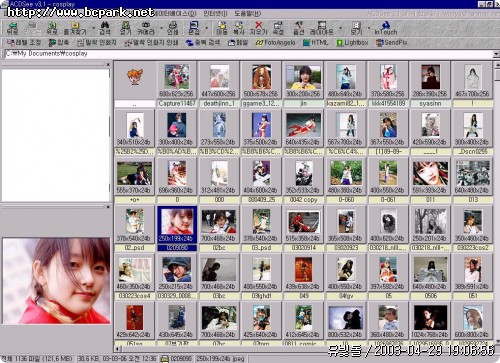Select the 0-060 thumbnail
Screen dimensions: 500x363
pyautogui.click(x=346, y=180)
